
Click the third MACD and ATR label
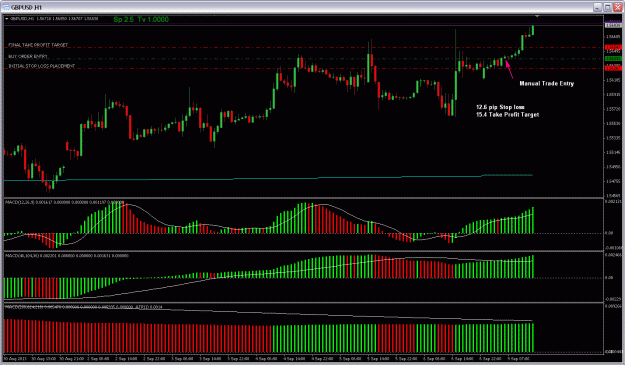click(x=84, y=307)
